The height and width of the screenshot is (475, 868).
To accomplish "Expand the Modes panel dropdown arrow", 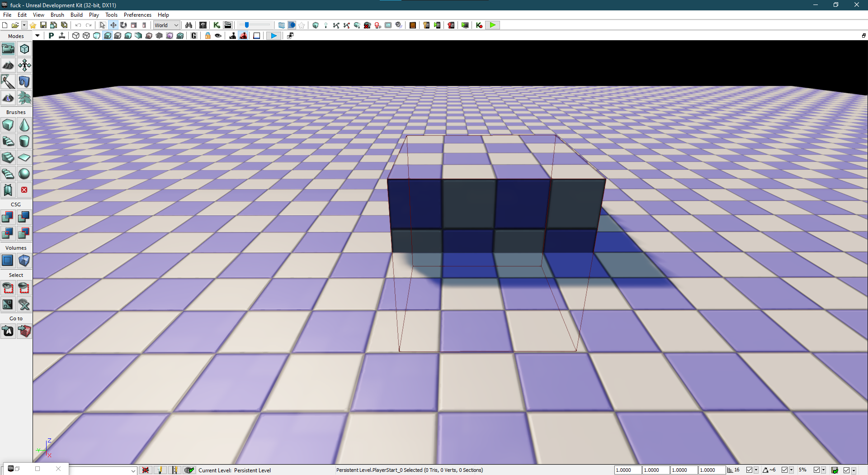I will point(37,36).
